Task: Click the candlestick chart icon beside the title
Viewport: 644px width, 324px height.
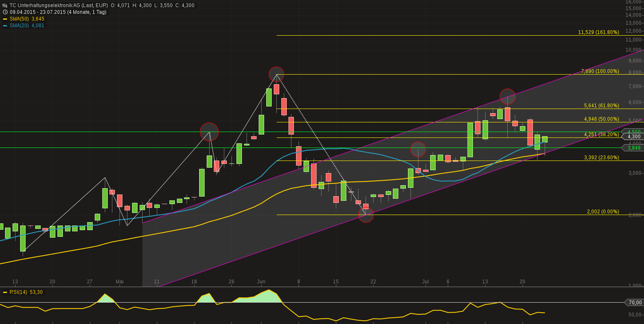Action: (x=5, y=5)
